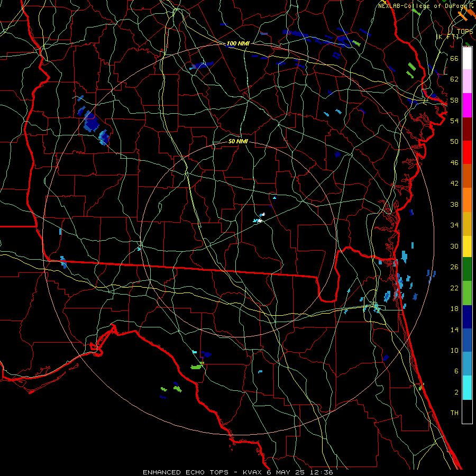Image resolution: width=476 pixels, height=476 pixels.
Task: Click the 58 value on the legend scale
Action: tap(454, 100)
